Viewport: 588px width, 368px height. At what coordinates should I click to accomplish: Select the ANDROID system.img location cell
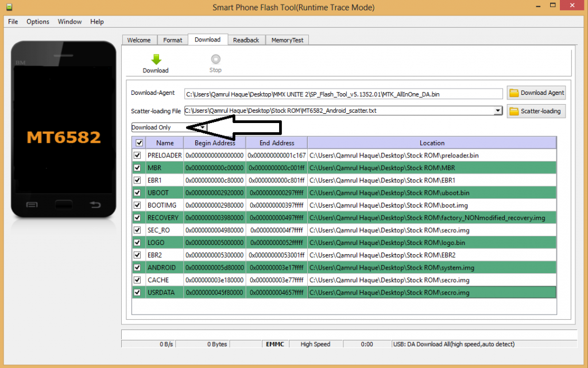pos(431,267)
